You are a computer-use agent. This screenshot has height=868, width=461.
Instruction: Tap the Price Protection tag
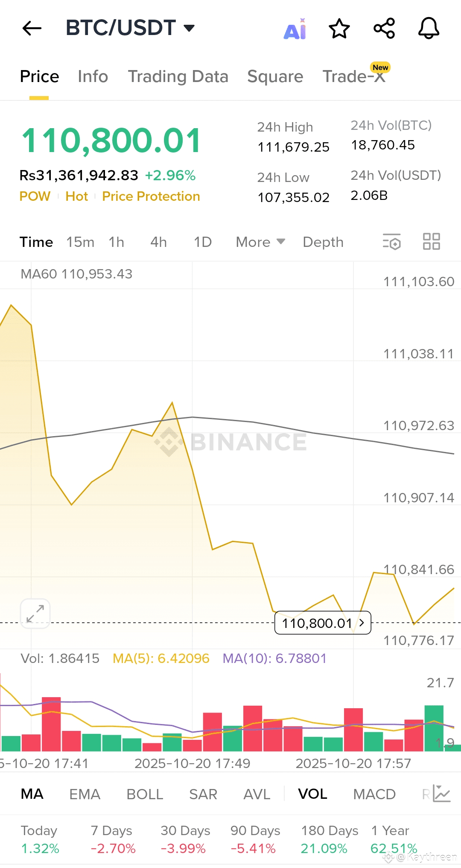pos(151,196)
